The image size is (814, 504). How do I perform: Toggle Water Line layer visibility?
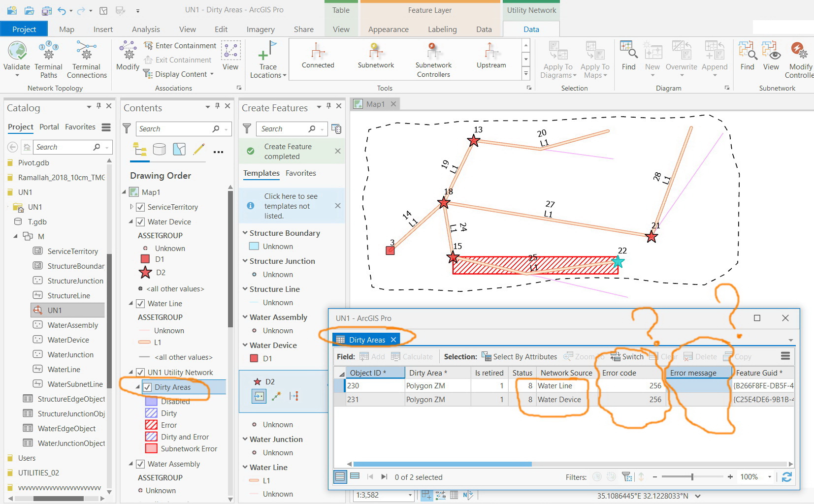(140, 304)
